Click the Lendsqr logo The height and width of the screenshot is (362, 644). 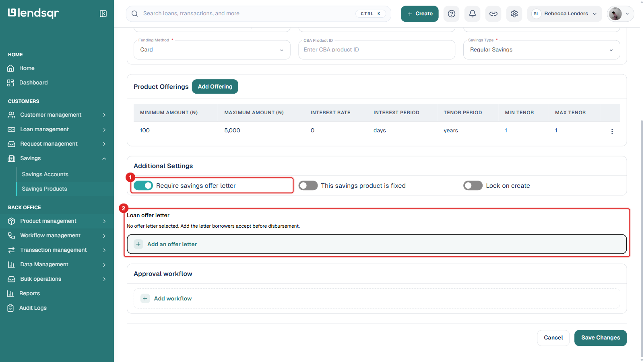33,13
